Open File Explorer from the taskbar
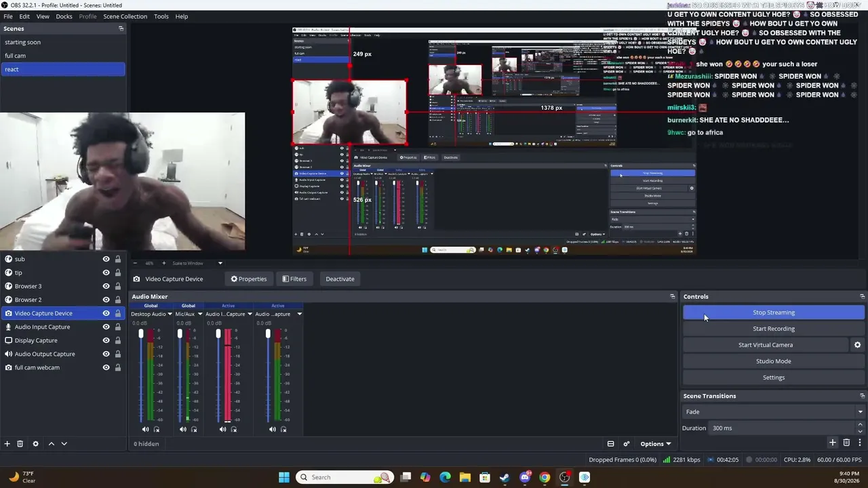Image resolution: width=868 pixels, height=488 pixels. pos(465,477)
